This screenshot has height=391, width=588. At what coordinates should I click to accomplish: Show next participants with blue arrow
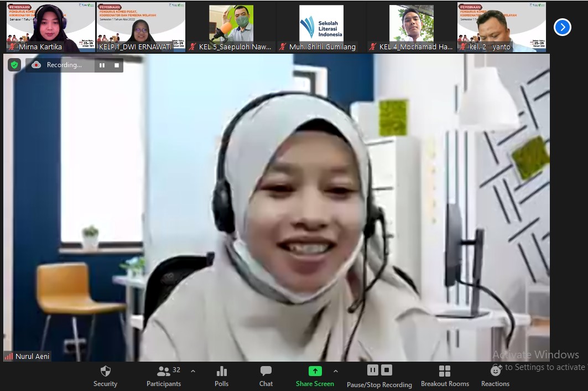coord(562,27)
